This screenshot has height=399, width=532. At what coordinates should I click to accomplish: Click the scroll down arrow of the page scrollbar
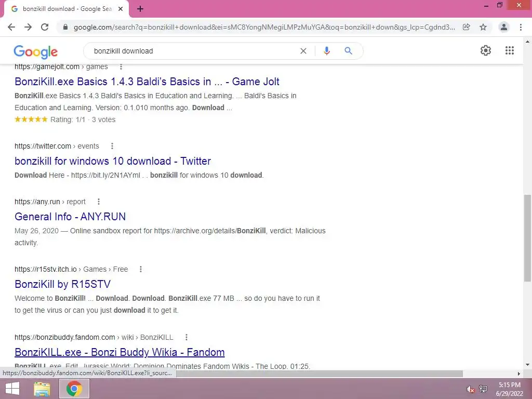tap(527, 365)
